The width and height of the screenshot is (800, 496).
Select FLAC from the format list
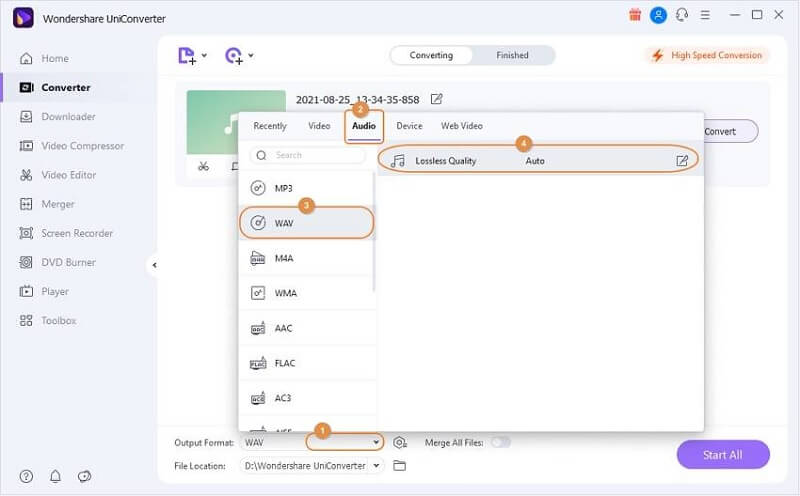pyautogui.click(x=285, y=363)
